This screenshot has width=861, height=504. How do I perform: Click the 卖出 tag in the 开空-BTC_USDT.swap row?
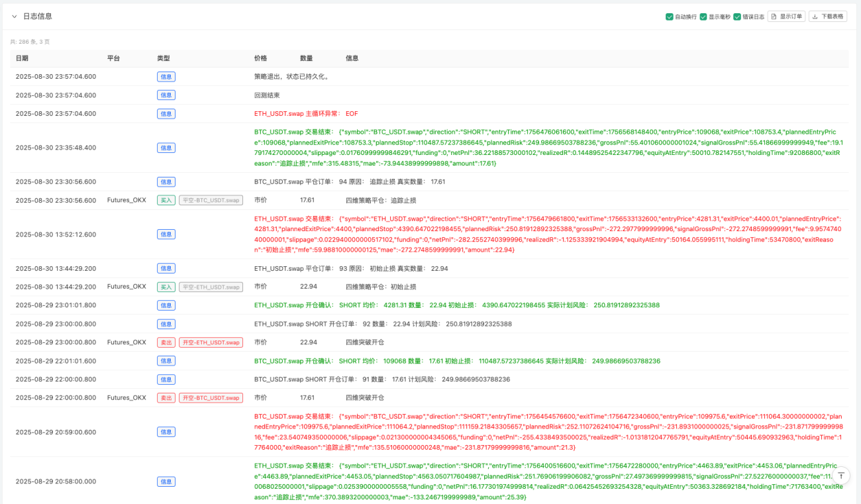[166, 398]
